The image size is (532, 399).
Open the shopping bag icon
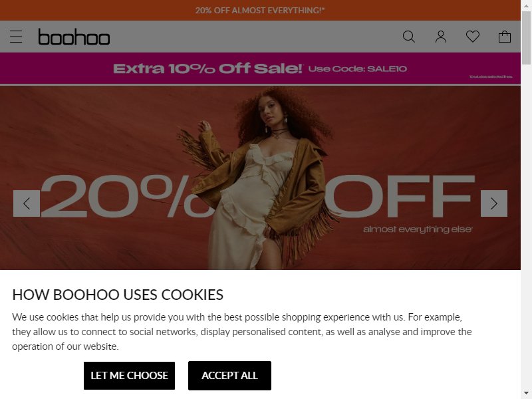tap(505, 37)
